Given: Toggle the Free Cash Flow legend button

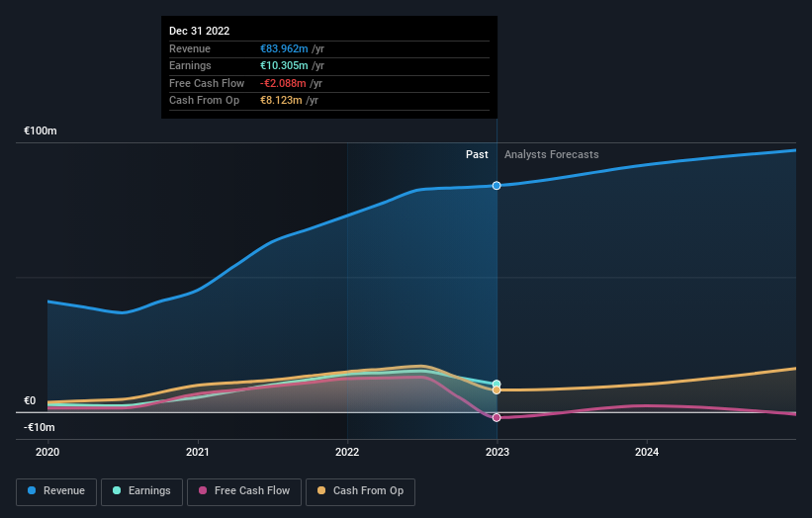Looking at the screenshot, I should (244, 491).
